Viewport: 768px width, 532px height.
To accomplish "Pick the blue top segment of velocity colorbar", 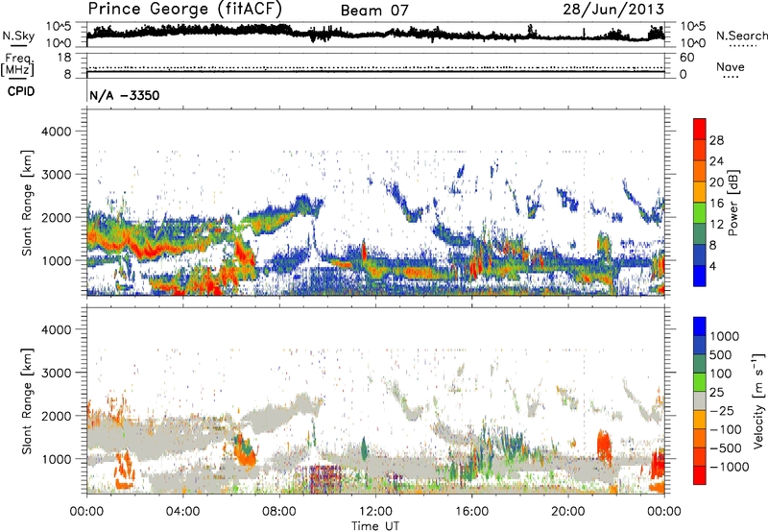I will (700, 326).
